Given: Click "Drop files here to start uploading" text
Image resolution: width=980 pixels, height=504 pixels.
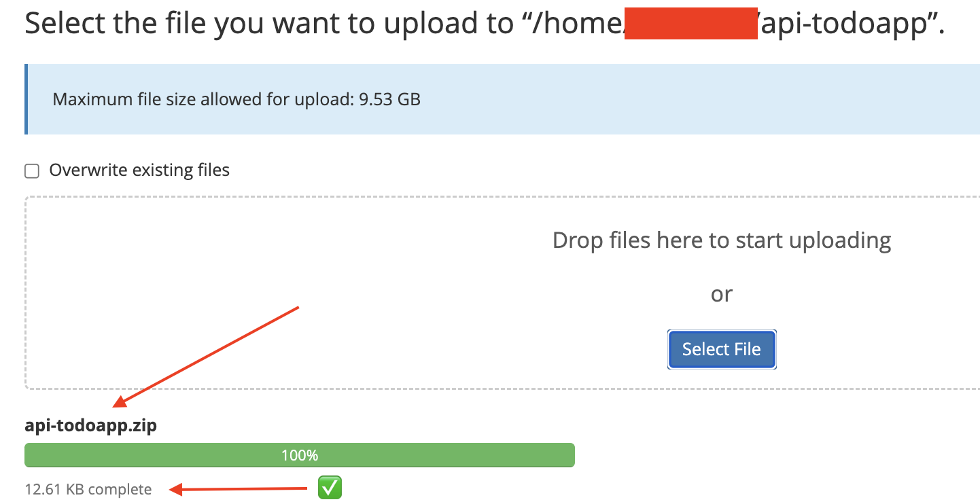Looking at the screenshot, I should (721, 240).
